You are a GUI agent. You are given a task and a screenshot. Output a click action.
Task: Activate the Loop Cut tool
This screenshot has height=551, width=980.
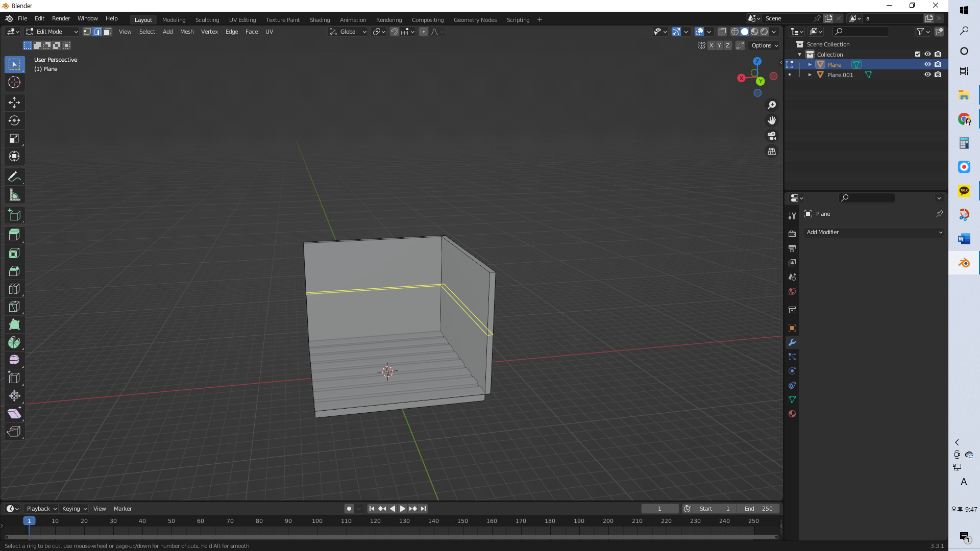(x=14, y=289)
